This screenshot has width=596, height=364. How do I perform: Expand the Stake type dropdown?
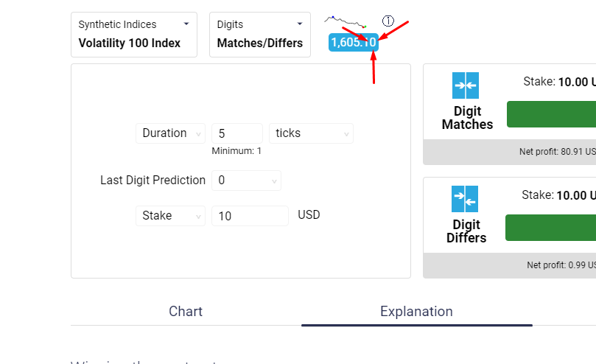170,216
